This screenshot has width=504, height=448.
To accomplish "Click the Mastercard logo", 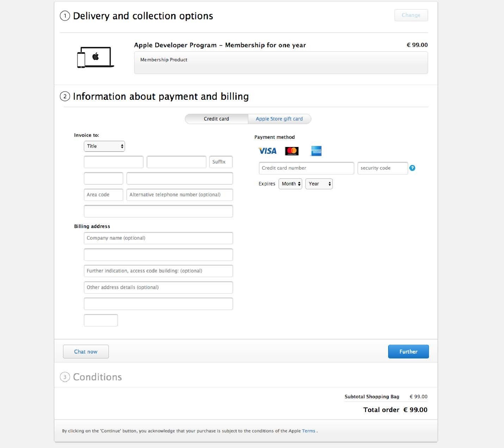I will (x=292, y=151).
